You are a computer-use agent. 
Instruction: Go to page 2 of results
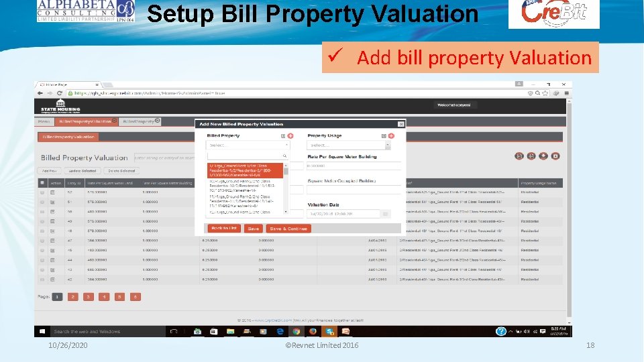click(x=72, y=297)
